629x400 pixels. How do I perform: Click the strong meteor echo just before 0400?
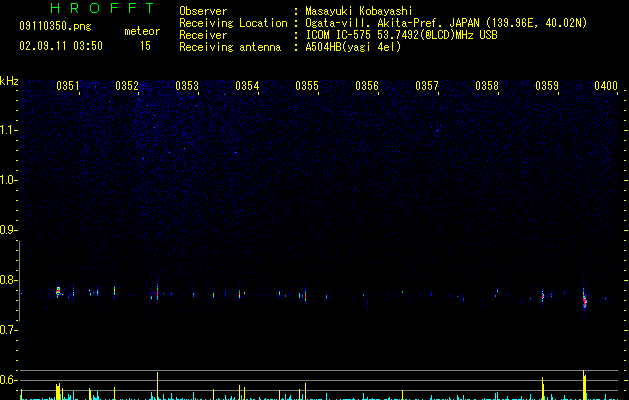point(584,299)
